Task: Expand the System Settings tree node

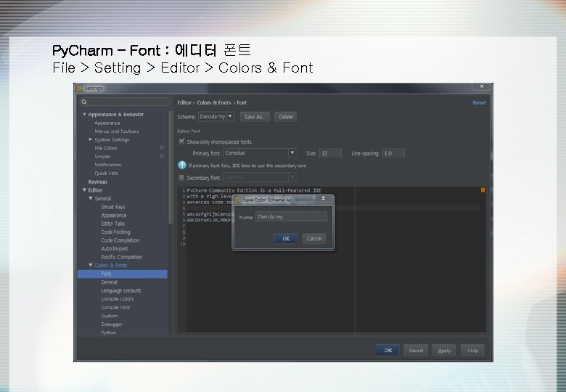Action: (x=91, y=139)
